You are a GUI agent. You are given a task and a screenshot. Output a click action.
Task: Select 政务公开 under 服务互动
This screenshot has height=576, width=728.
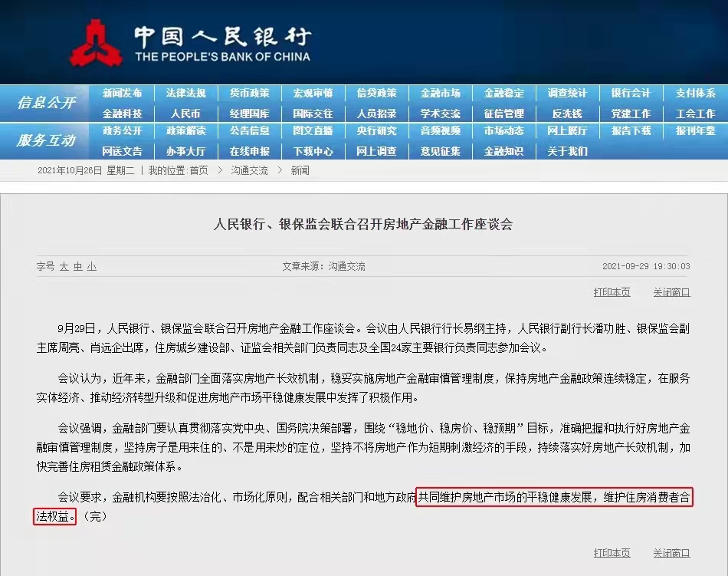coord(122,131)
